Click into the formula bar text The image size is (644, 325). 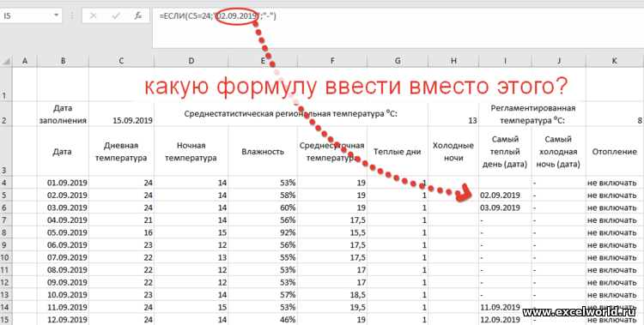click(x=398, y=28)
